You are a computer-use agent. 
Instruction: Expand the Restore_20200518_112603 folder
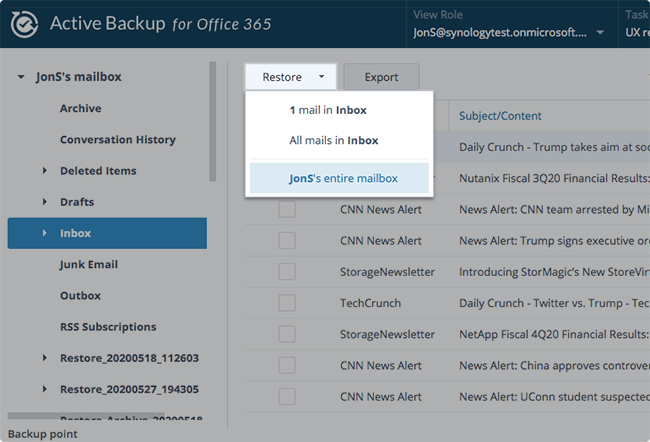(44, 358)
